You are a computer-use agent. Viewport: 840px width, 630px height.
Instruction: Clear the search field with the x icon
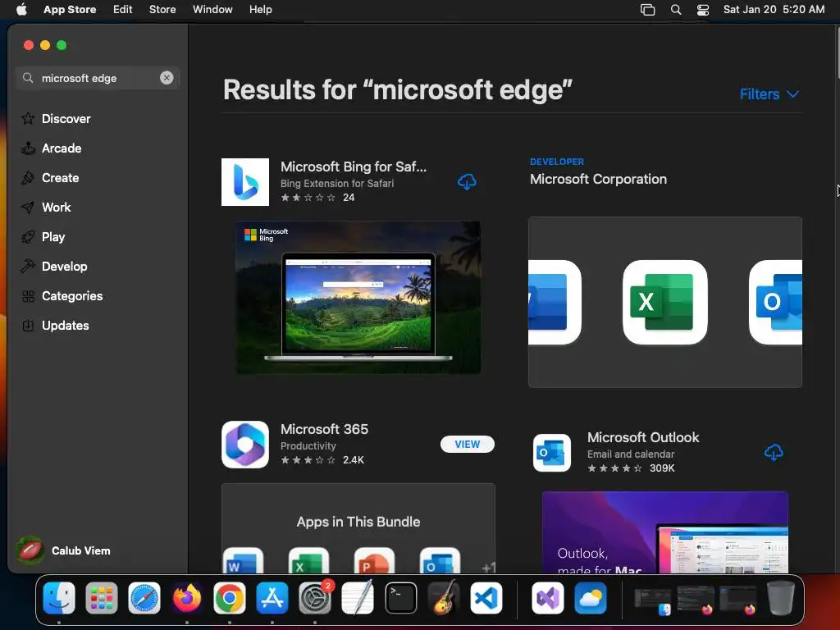pyautogui.click(x=167, y=78)
